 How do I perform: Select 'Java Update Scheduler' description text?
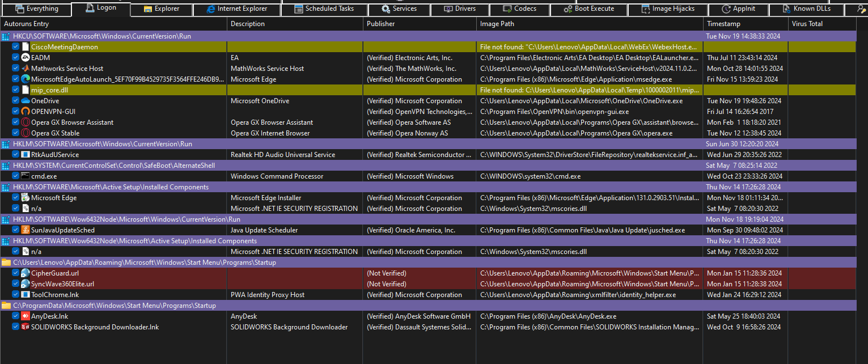264,230
